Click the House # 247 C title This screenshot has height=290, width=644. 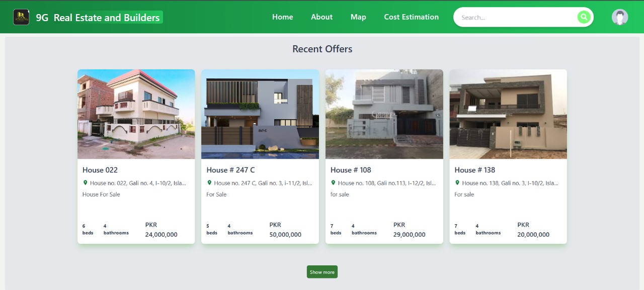230,170
